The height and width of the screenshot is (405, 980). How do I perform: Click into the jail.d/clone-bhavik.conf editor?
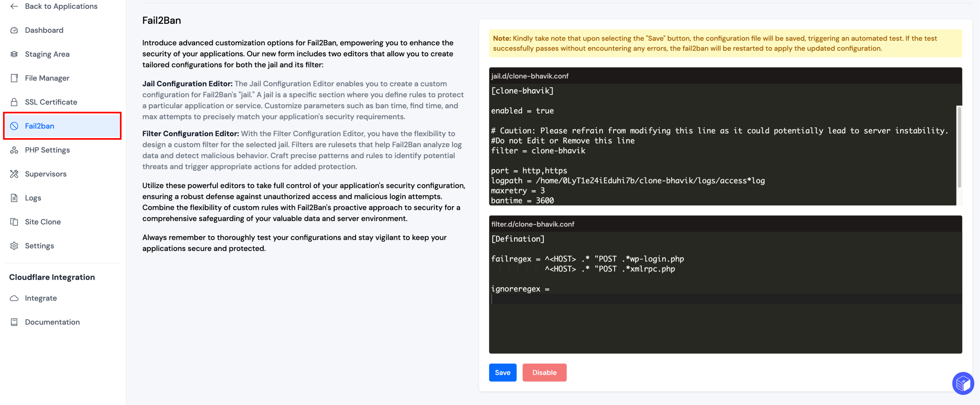pos(723,160)
